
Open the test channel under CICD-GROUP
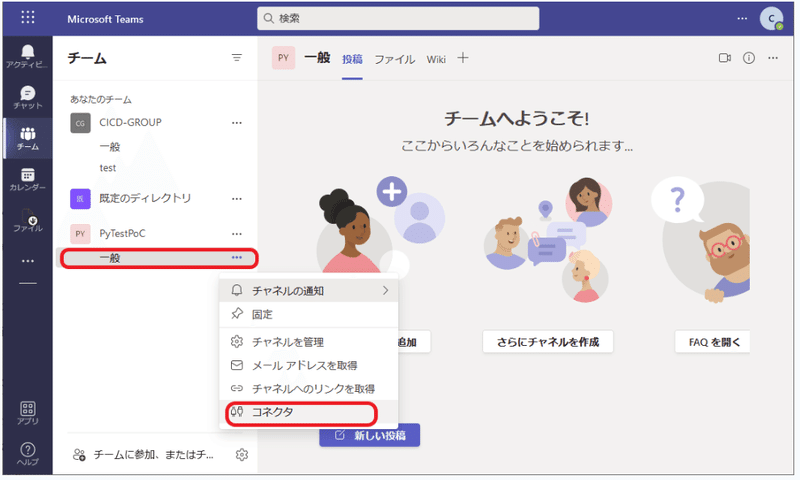[x=108, y=168]
